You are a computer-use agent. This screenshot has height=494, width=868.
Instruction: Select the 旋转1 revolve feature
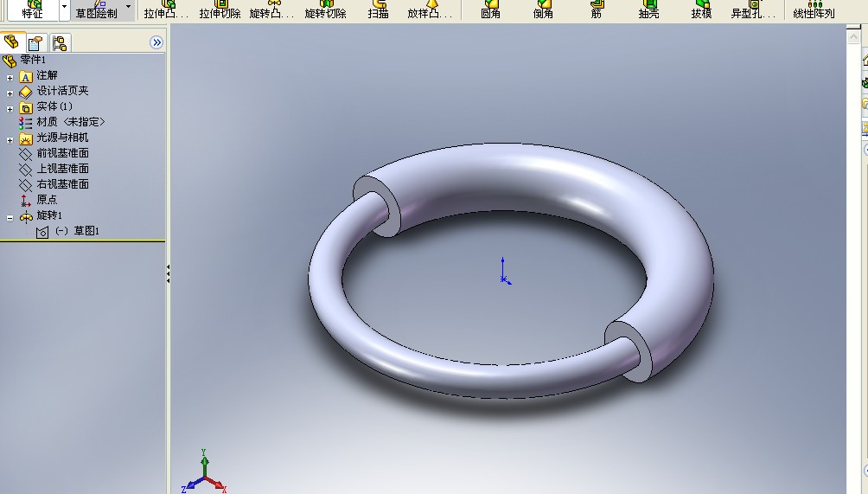coord(41,215)
